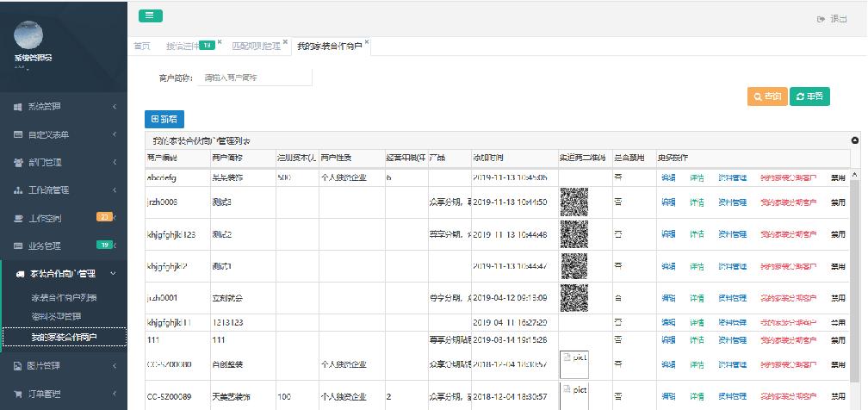Click the orange 23 badge on 工作空间
868x410 pixels.
(x=104, y=217)
